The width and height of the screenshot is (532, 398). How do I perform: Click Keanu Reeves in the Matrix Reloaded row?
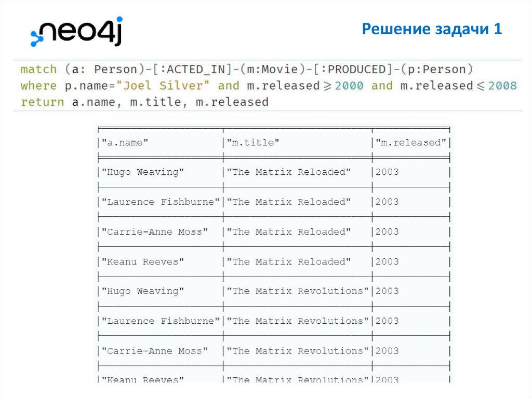(x=142, y=262)
